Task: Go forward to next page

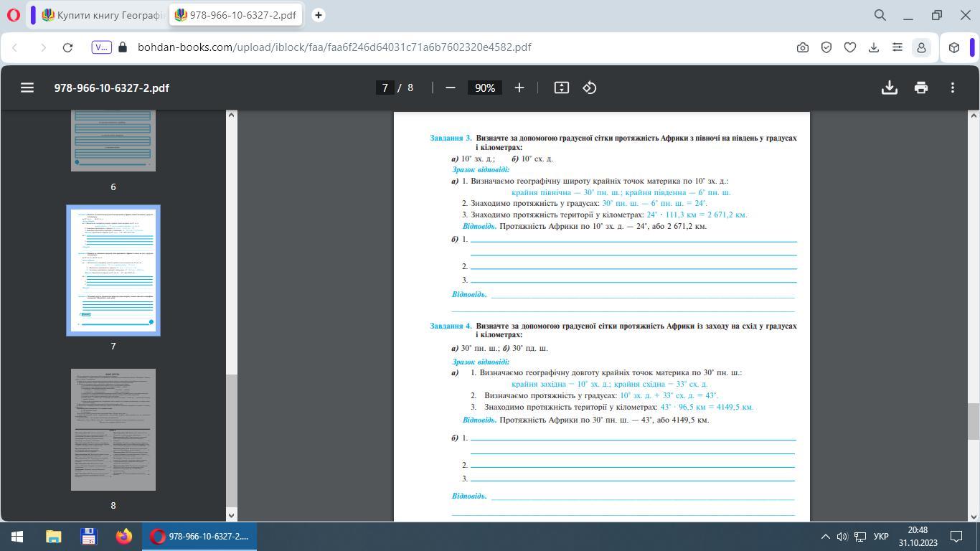Action: pos(42,47)
